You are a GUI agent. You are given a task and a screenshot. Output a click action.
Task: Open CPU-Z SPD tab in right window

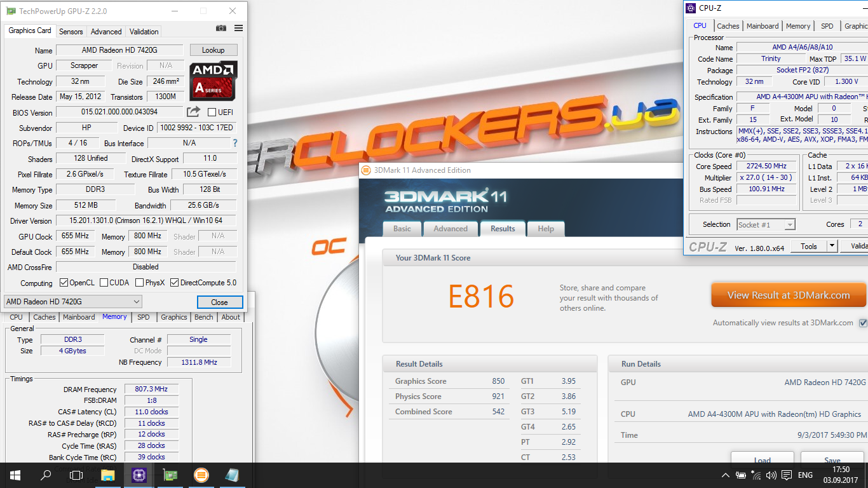click(x=827, y=26)
